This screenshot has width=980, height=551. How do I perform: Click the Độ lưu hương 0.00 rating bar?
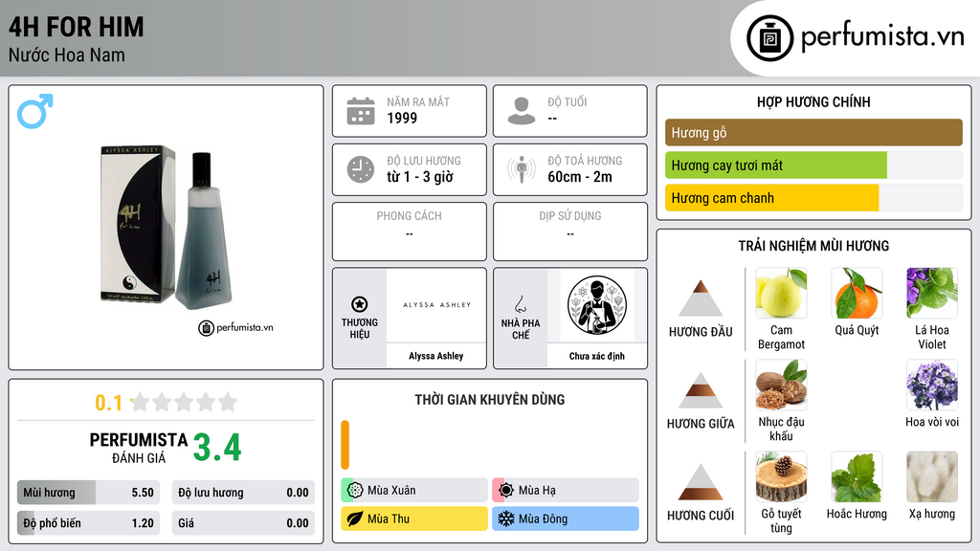(x=243, y=493)
